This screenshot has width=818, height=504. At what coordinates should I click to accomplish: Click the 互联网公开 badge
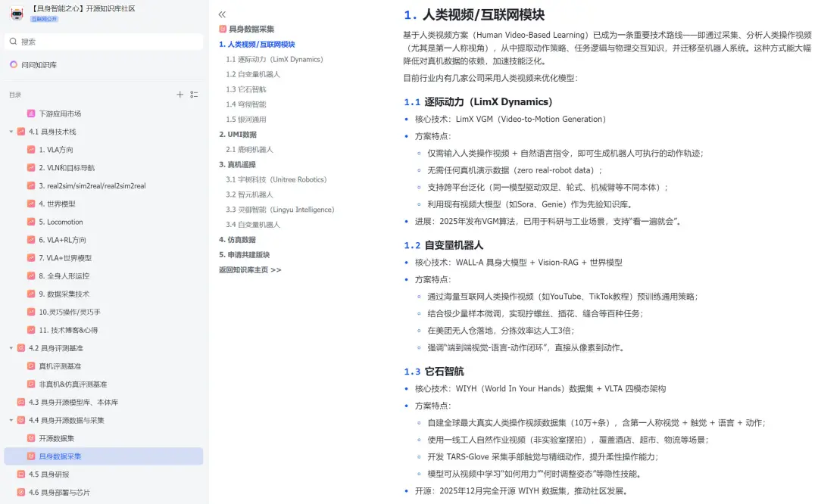45,19
